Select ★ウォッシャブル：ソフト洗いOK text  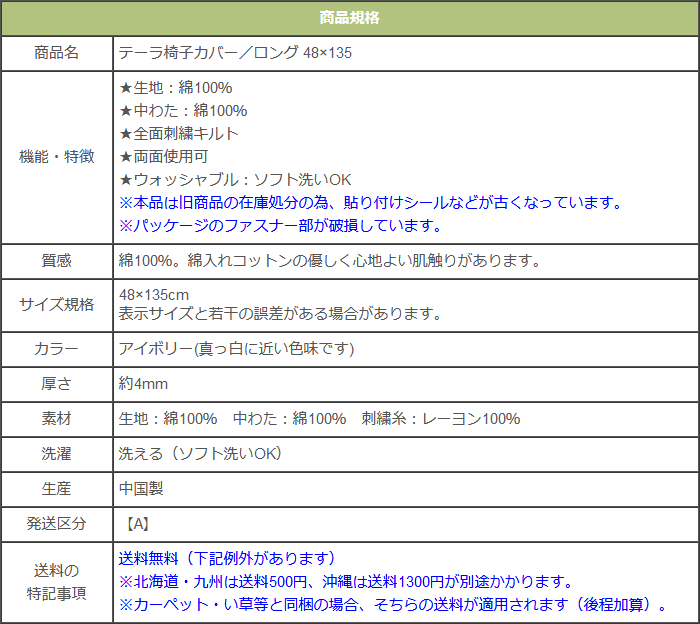[x=235, y=179]
